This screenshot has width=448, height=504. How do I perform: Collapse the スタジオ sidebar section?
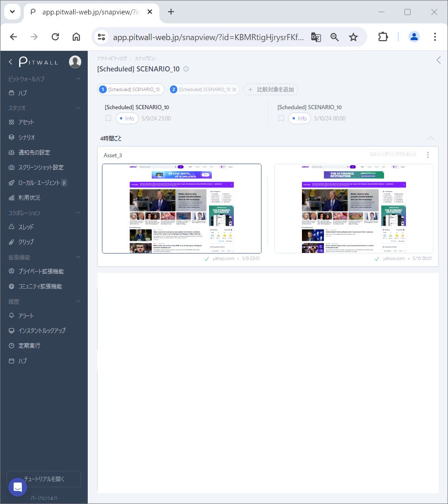click(78, 108)
